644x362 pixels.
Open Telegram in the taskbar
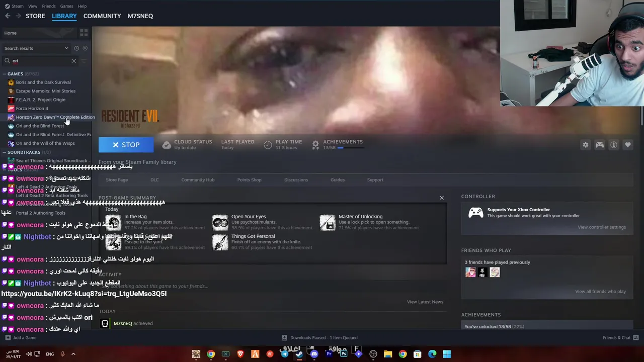(x=285, y=354)
